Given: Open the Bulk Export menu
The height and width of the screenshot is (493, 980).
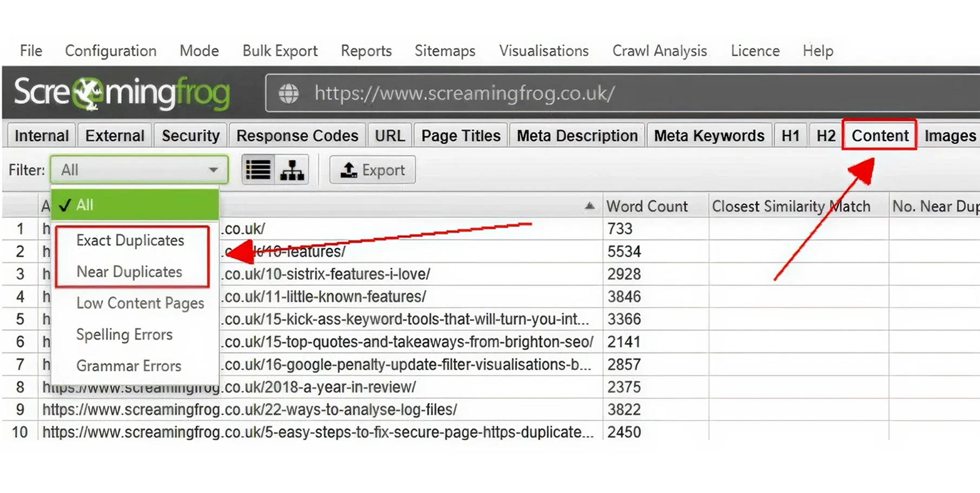Looking at the screenshot, I should pos(280,51).
